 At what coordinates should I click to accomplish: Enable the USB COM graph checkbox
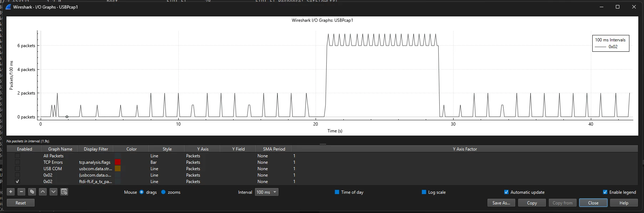tap(17, 169)
